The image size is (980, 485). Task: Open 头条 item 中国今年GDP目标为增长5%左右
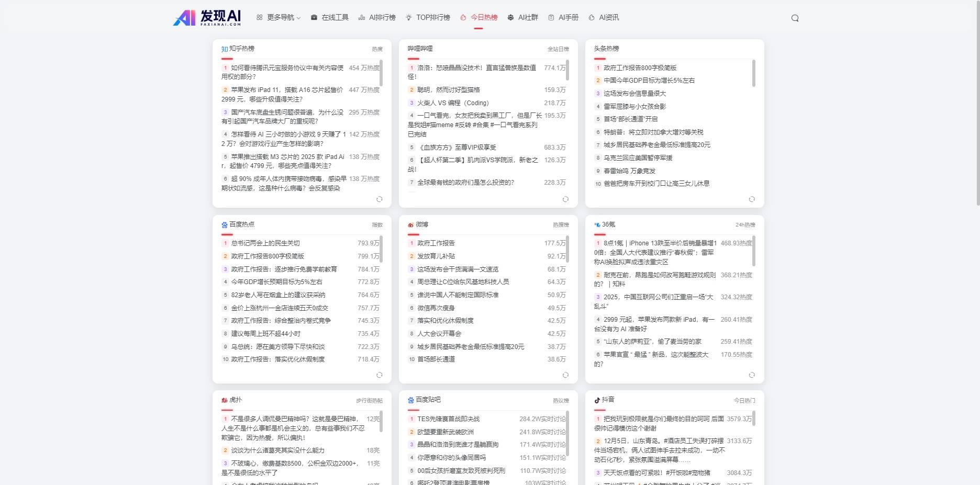(649, 81)
